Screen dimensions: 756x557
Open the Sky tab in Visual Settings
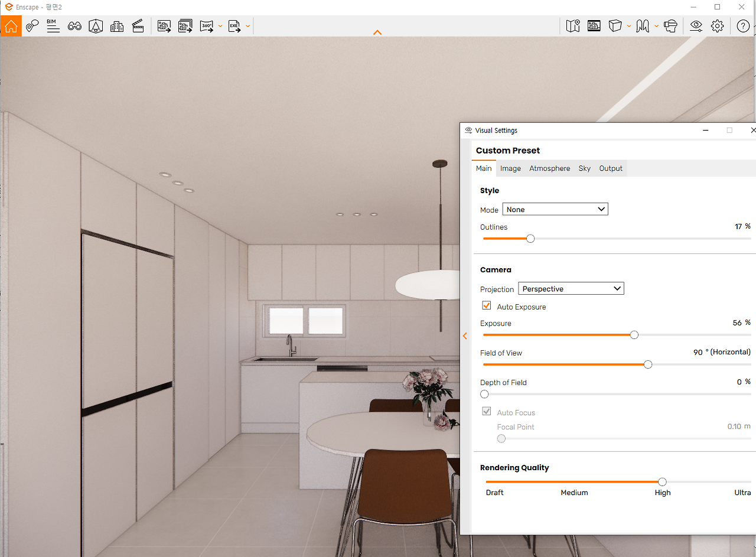[584, 168]
